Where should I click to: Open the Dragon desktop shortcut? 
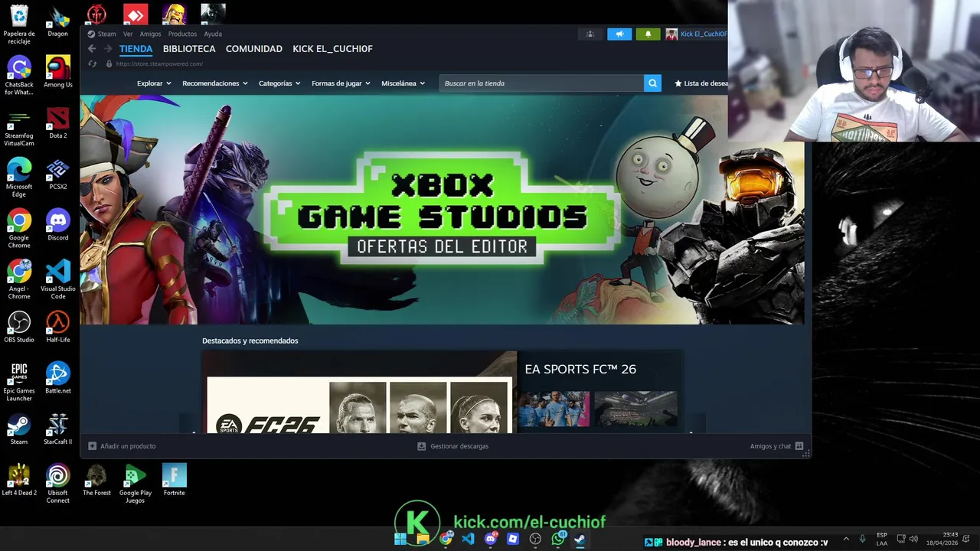click(x=57, y=21)
